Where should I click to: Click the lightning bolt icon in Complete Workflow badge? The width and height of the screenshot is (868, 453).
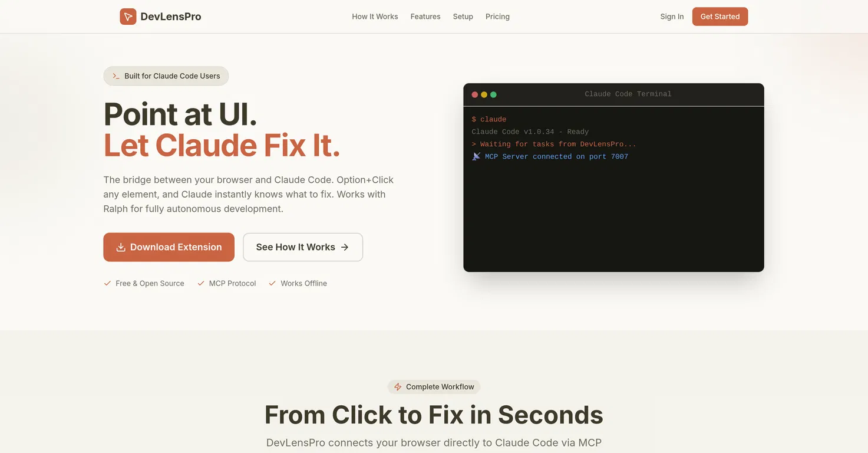pyautogui.click(x=398, y=387)
